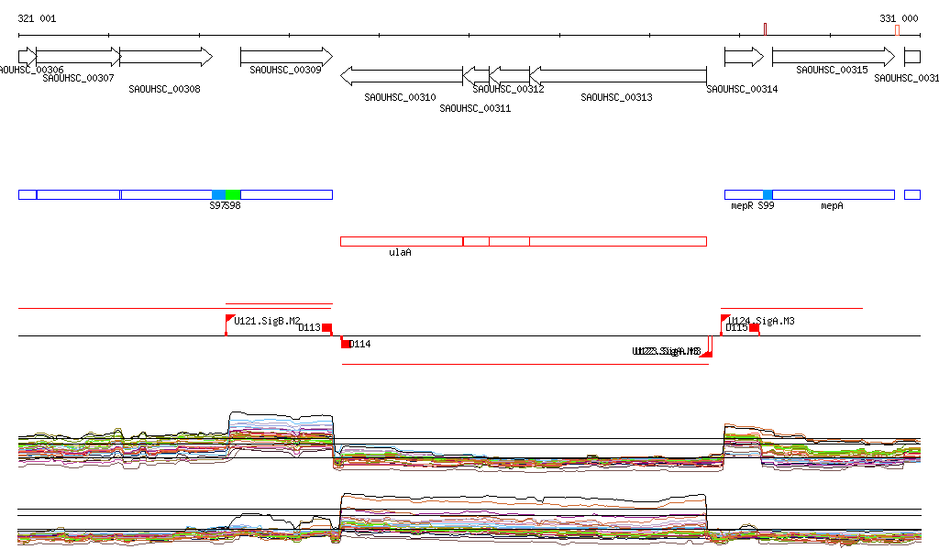
Task: Click the mepA gene name label
Action: coord(832,206)
